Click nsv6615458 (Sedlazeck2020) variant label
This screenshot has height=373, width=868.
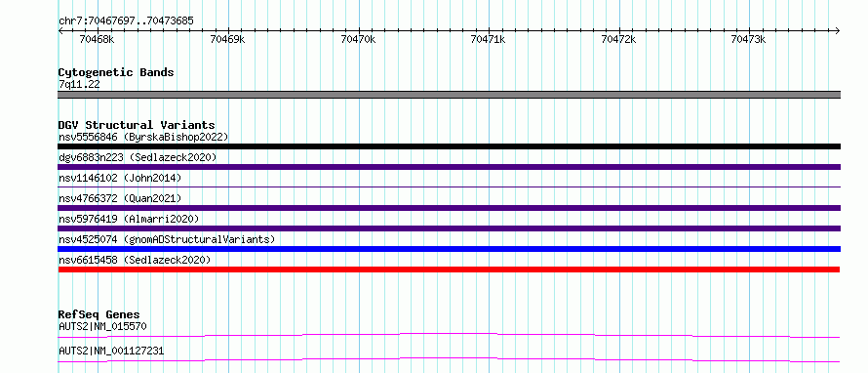coord(135,260)
